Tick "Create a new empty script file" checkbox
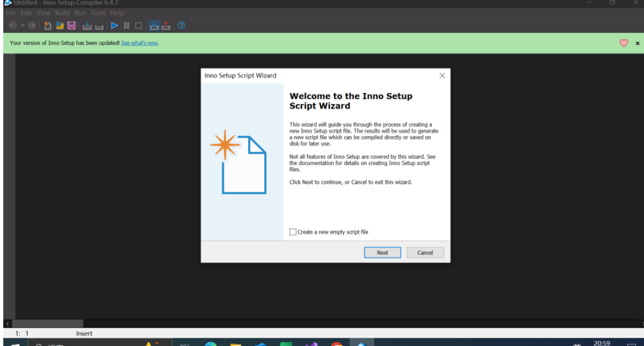The width and height of the screenshot is (644, 346). [x=293, y=232]
